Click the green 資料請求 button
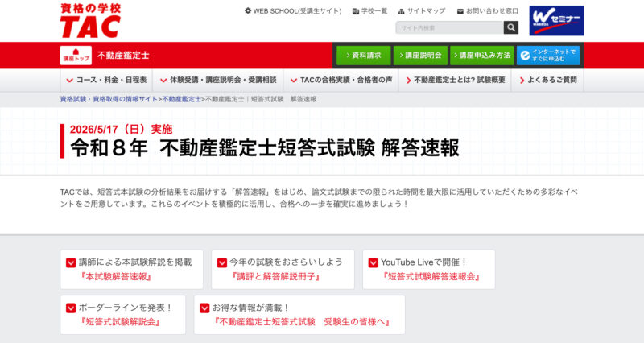Viewport: 644px width, 343px height. 362,56
